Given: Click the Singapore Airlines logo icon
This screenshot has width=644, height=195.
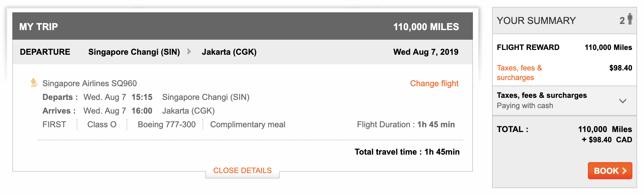Looking at the screenshot, I should point(34,82).
